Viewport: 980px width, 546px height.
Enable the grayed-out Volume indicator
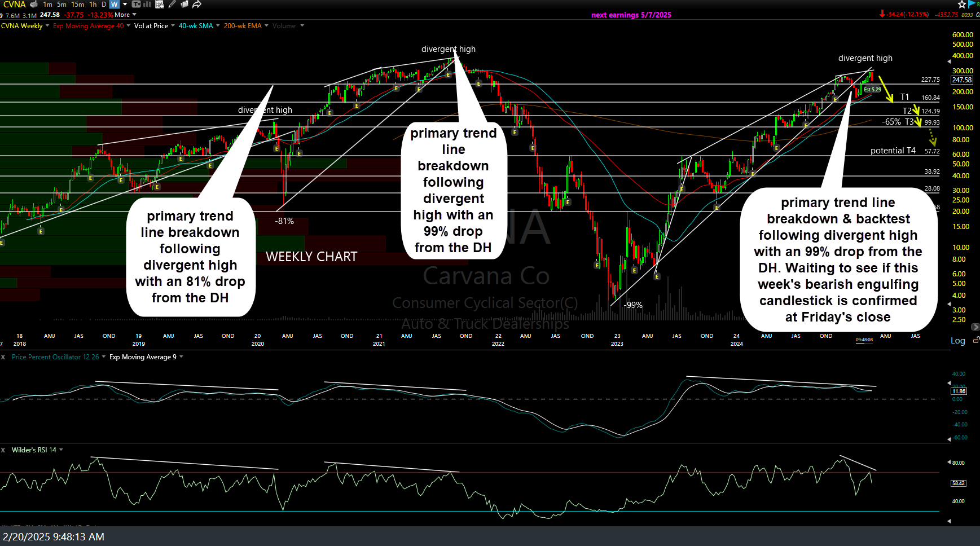coord(284,25)
